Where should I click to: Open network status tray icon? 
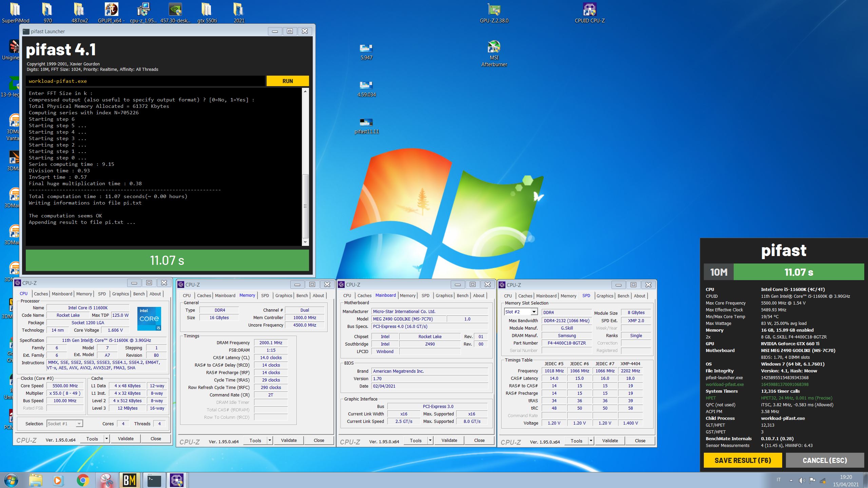[823, 480]
